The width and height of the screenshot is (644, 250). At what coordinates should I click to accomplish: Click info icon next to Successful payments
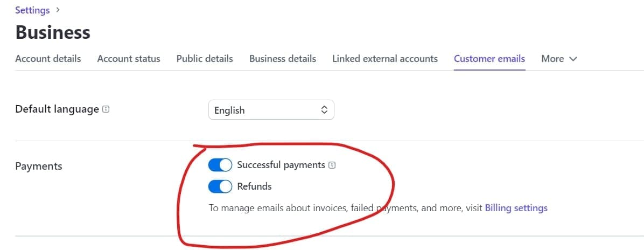pos(332,165)
